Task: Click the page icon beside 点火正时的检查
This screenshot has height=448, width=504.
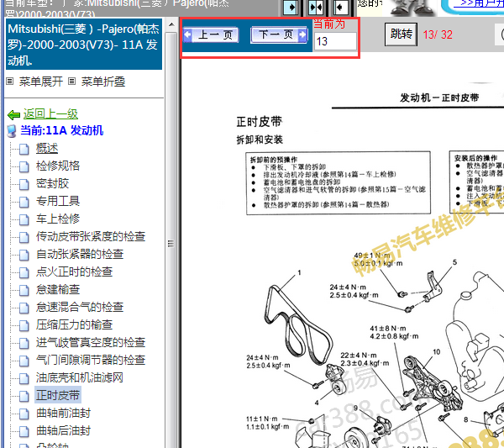Action: click(x=24, y=272)
